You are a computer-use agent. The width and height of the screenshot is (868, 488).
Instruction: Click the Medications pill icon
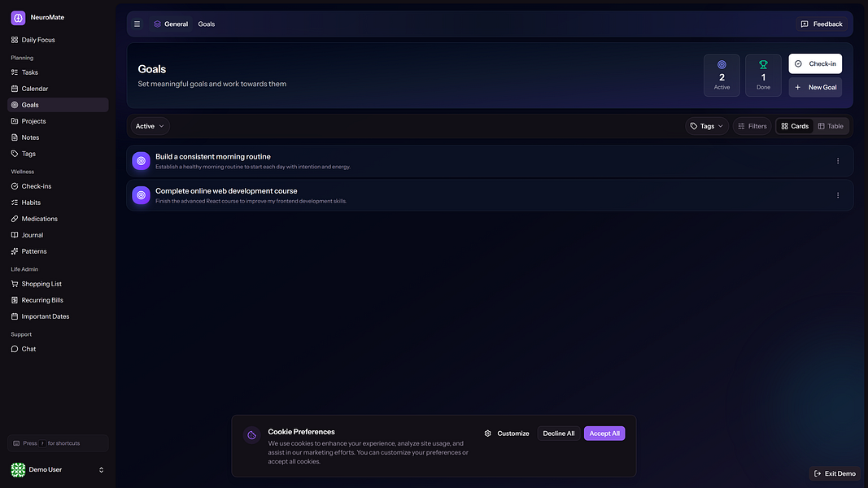15,219
